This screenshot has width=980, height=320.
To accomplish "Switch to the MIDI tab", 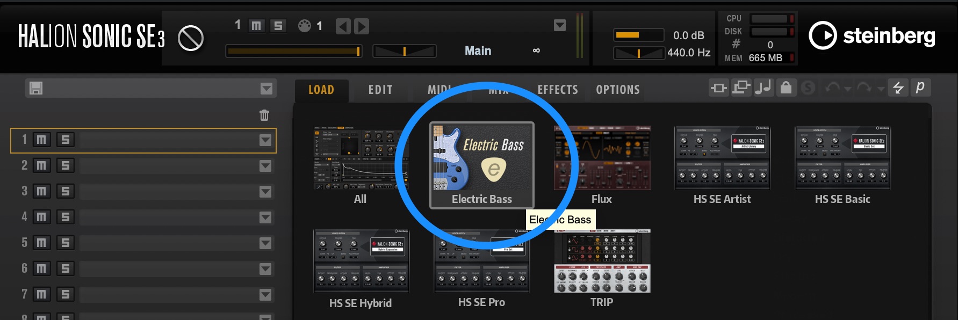I will click(x=439, y=90).
